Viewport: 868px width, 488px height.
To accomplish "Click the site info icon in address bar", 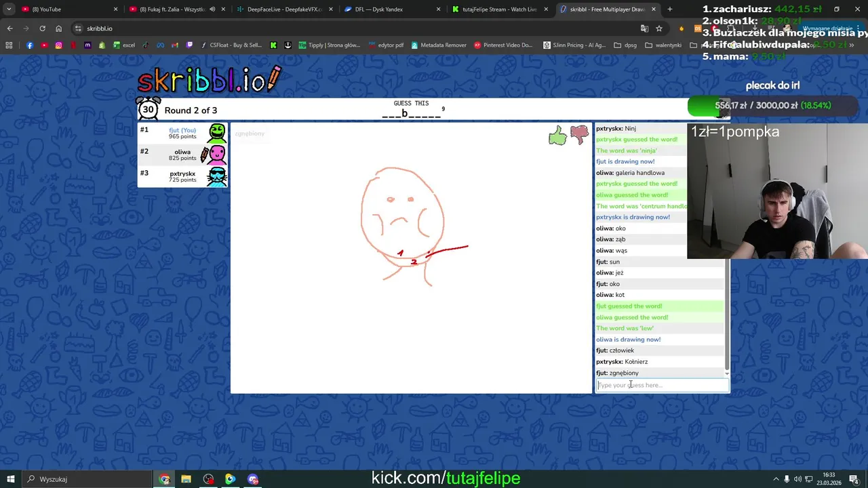I will pos(78,28).
